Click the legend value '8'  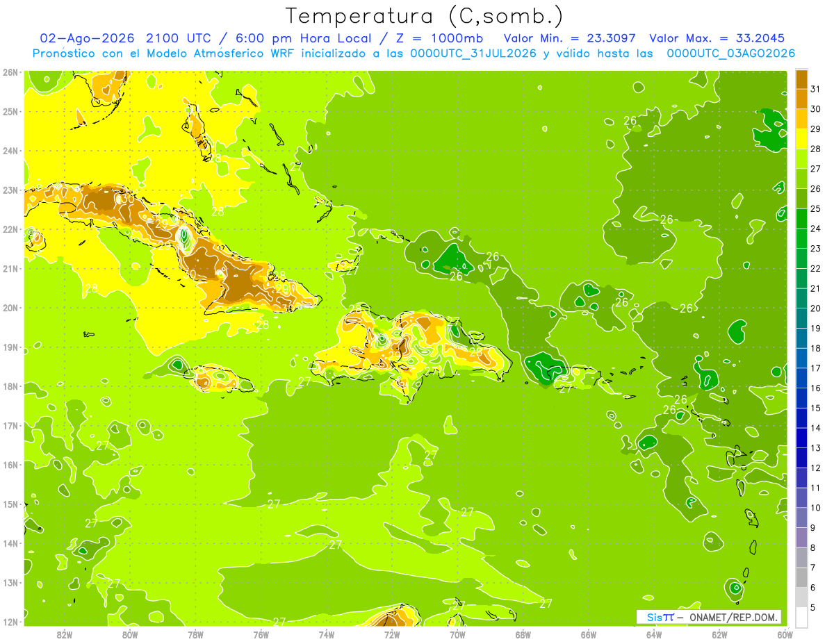click(813, 547)
